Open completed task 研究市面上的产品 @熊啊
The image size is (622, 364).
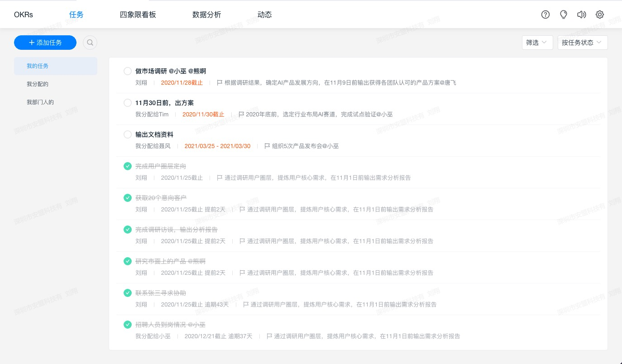(170, 261)
